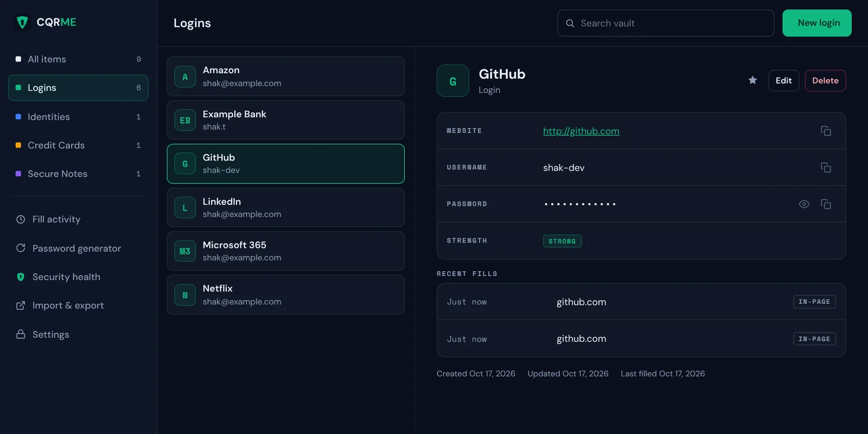Focus the Search vault field
The width and height of the screenshot is (868, 434).
[x=666, y=23]
